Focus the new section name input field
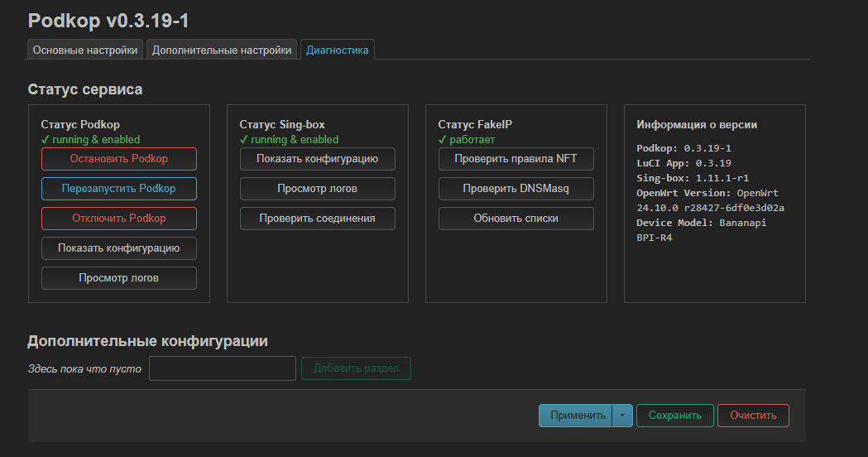Screen dimensions: 868x457 [223, 369]
